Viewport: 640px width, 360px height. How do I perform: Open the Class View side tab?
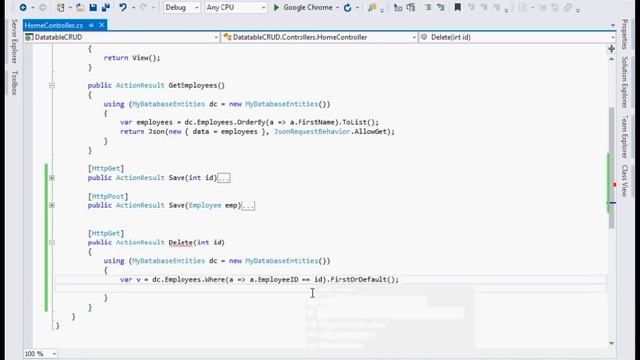click(624, 180)
